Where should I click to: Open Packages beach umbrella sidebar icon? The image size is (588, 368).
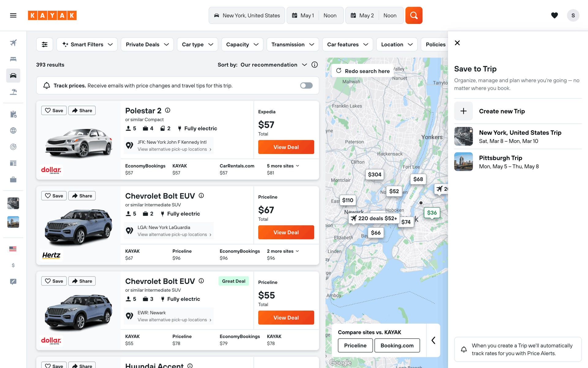(13, 92)
